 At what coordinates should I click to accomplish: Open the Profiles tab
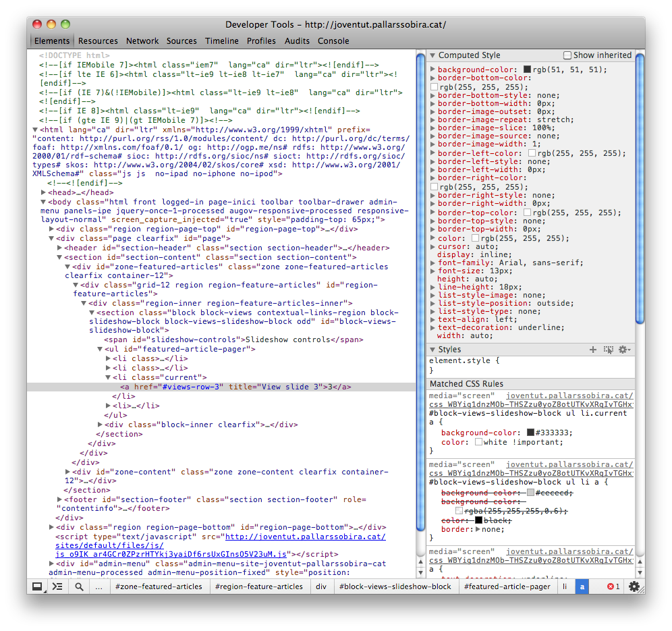261,40
